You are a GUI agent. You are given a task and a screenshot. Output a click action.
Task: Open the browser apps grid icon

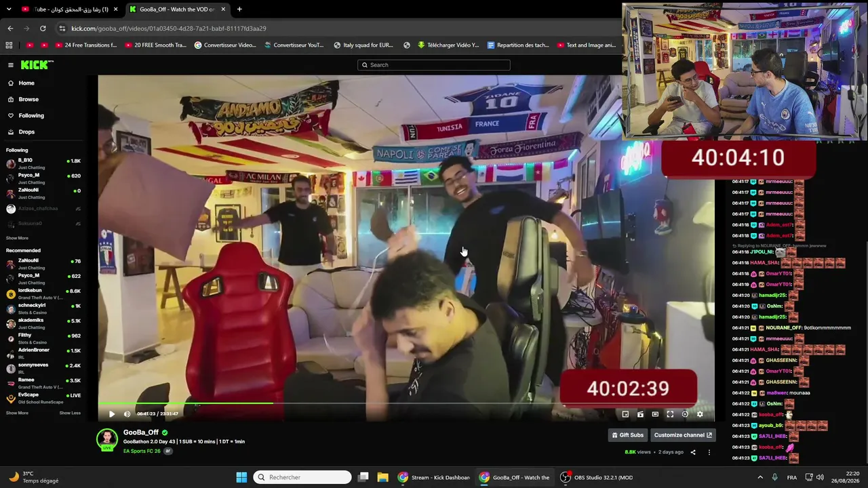[x=9, y=45]
